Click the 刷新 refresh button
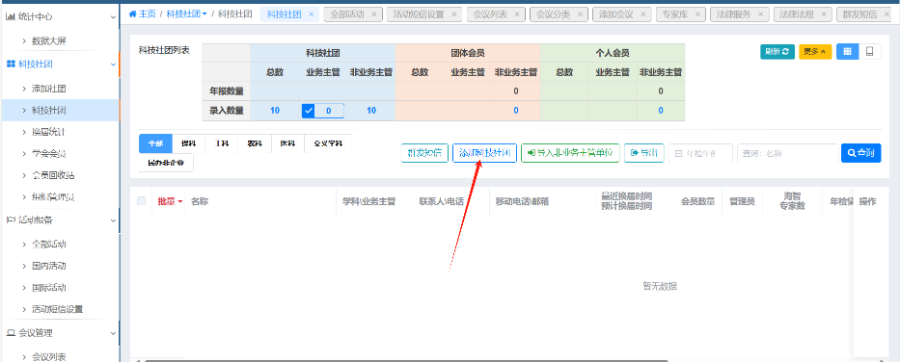 [777, 52]
